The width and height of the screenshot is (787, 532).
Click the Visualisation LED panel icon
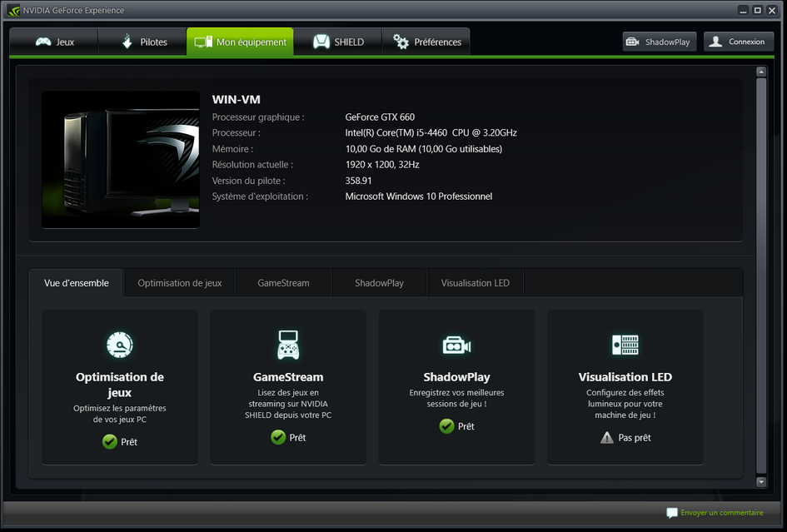625,345
